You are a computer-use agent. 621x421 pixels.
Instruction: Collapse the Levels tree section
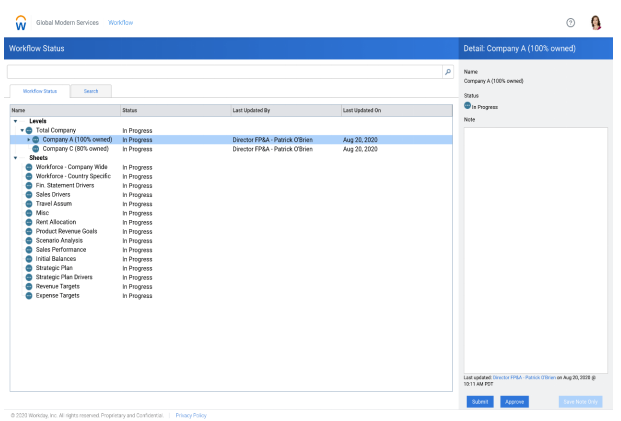point(15,121)
